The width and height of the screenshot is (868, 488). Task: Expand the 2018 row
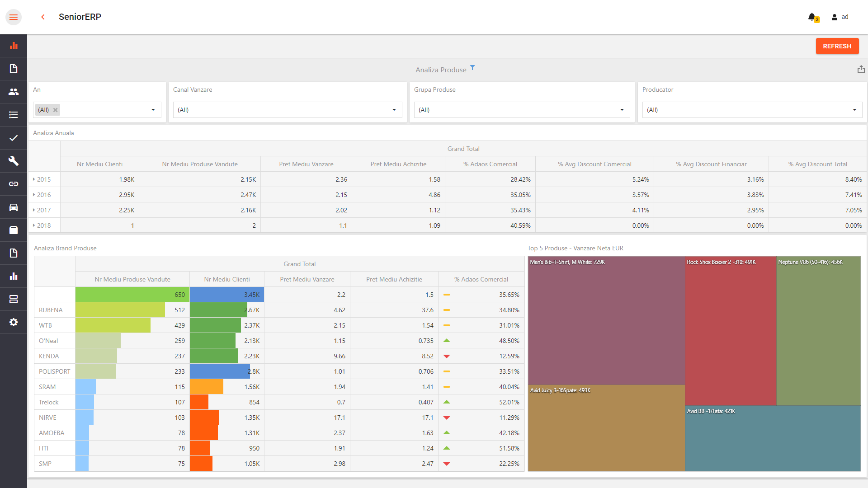coord(34,225)
